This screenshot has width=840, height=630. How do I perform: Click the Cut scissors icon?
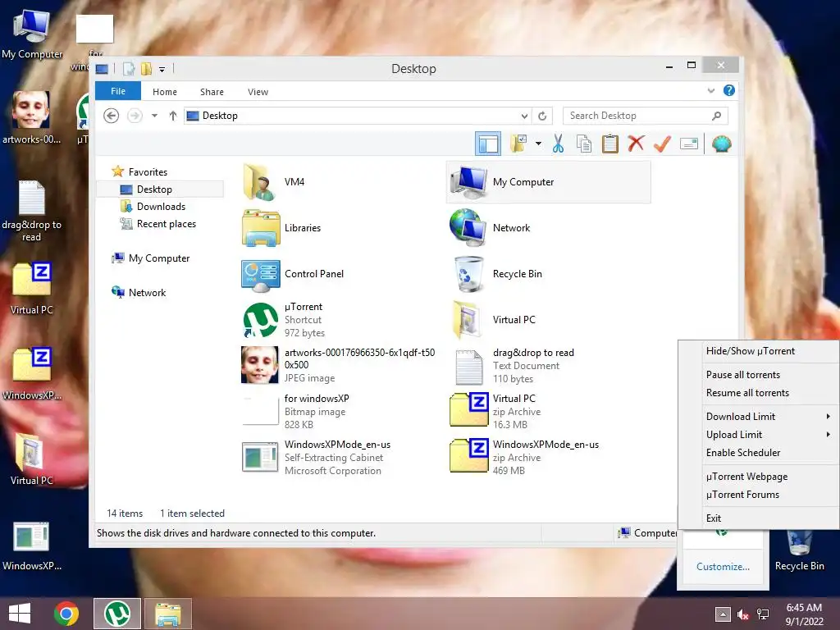click(558, 144)
